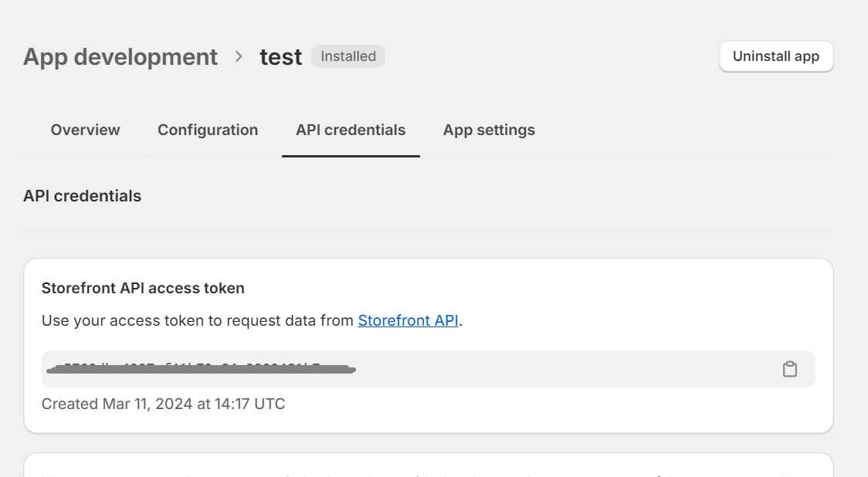
Task: Click the Uninstall app button
Action: click(776, 56)
